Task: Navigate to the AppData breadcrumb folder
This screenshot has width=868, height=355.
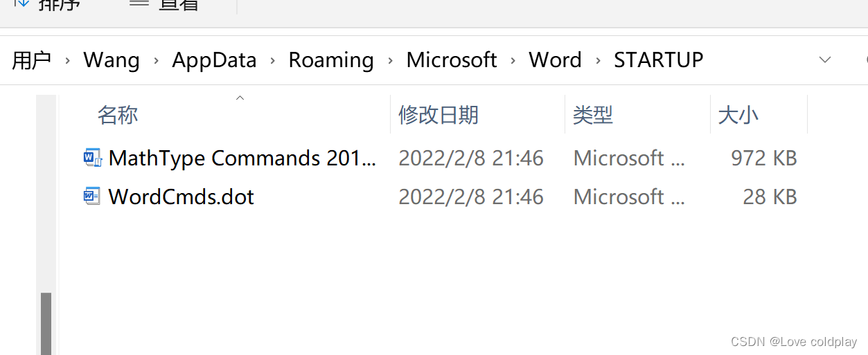Action: (x=214, y=60)
